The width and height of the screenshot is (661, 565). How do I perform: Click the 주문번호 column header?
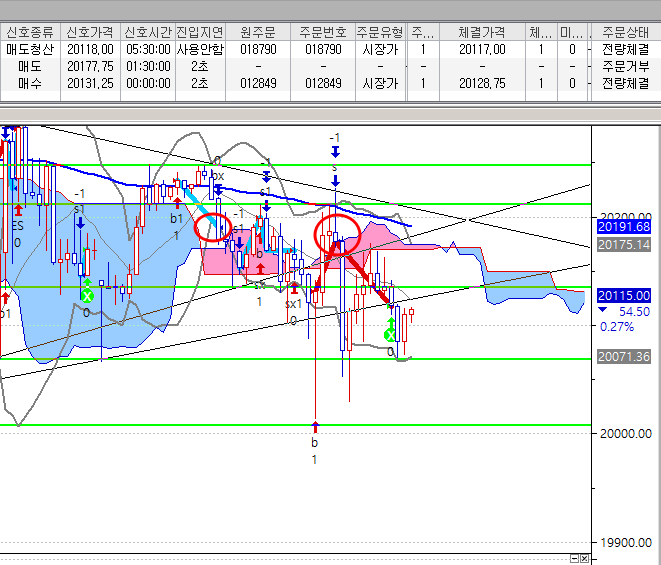pyautogui.click(x=323, y=31)
